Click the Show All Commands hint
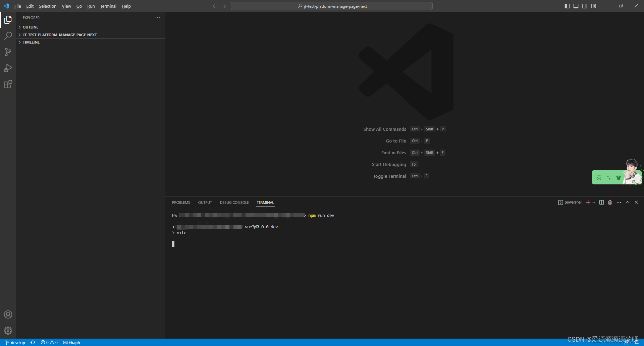Viewport: 644px width, 346px height. (385, 129)
